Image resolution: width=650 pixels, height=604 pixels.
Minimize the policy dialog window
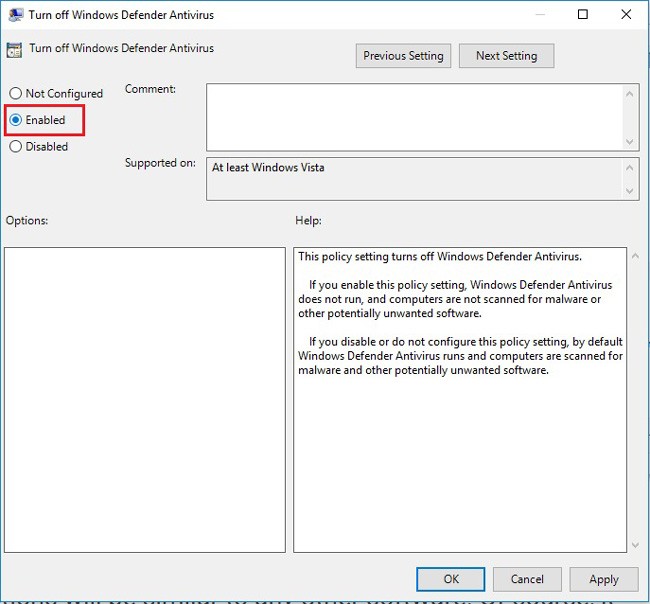pos(540,15)
